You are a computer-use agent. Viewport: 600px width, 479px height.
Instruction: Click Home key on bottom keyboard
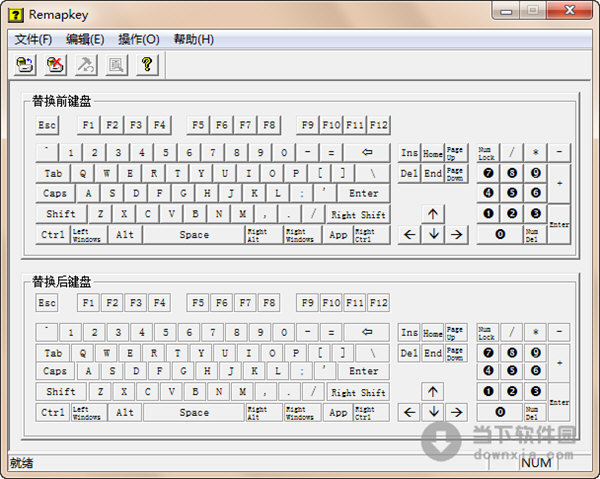tap(433, 333)
